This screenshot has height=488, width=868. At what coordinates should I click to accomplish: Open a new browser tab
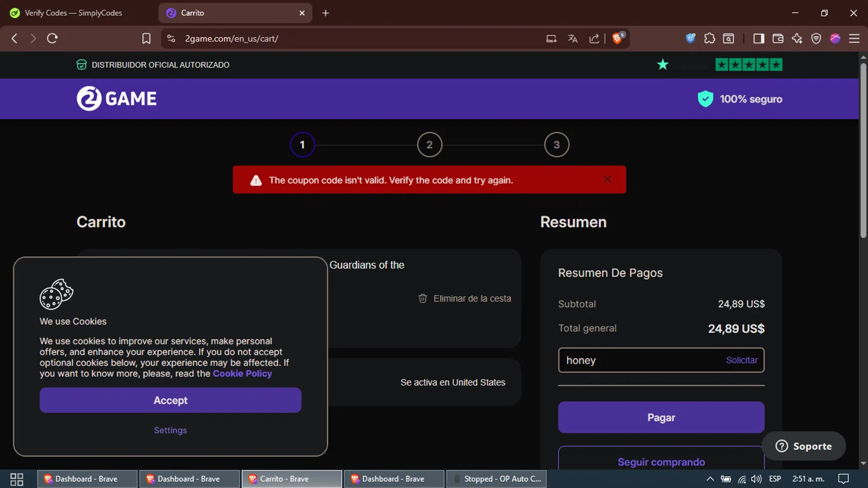coord(326,13)
